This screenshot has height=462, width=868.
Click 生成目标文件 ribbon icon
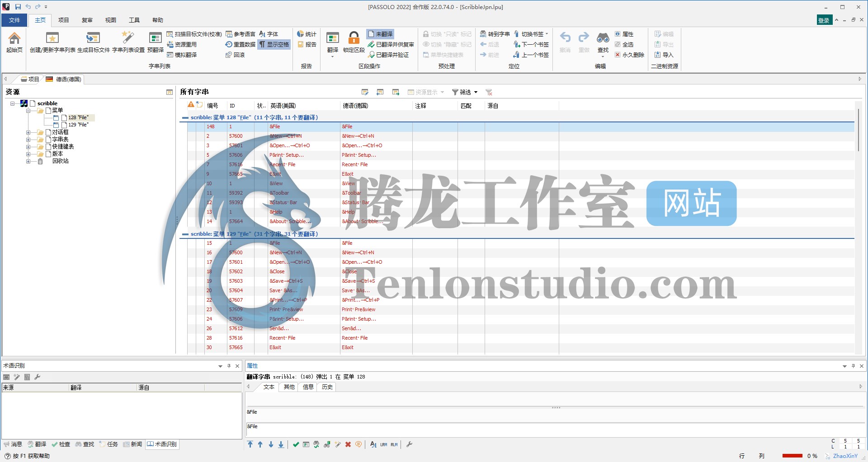93,42
